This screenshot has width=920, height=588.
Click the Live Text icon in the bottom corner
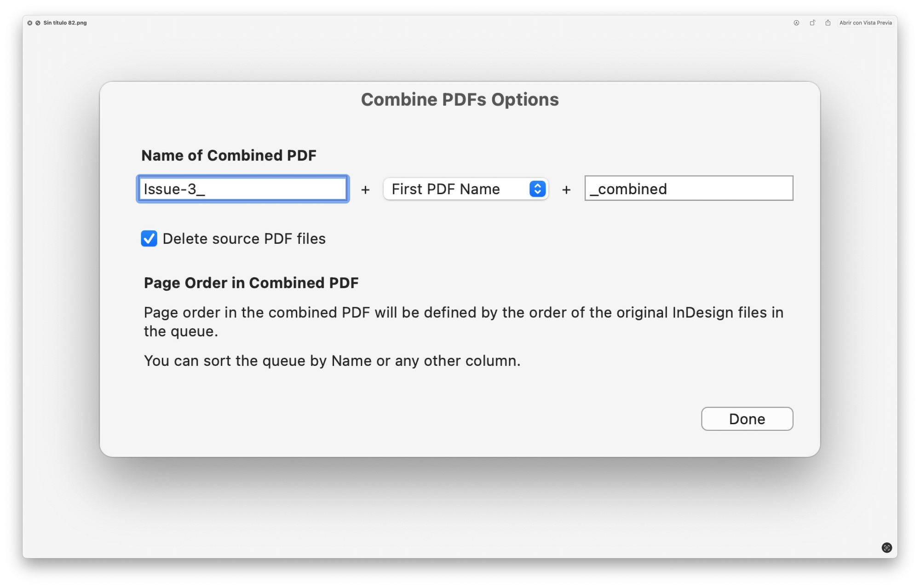887,548
